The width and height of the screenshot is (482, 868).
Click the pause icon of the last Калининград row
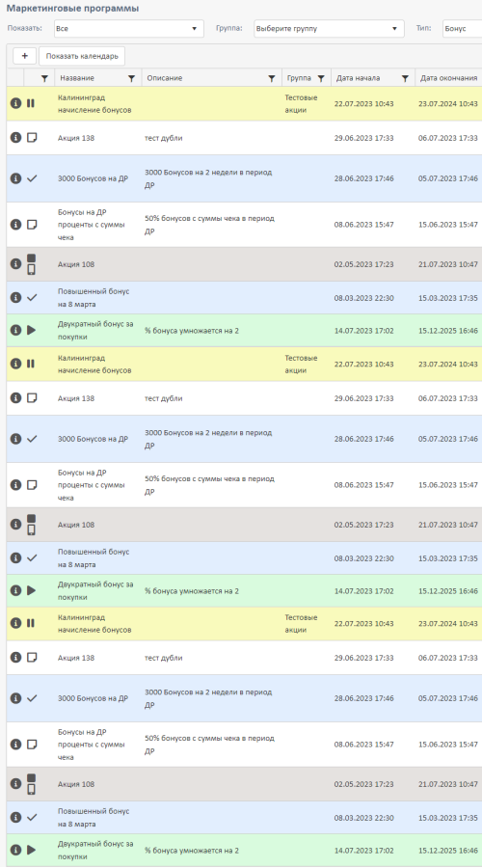[x=31, y=623]
